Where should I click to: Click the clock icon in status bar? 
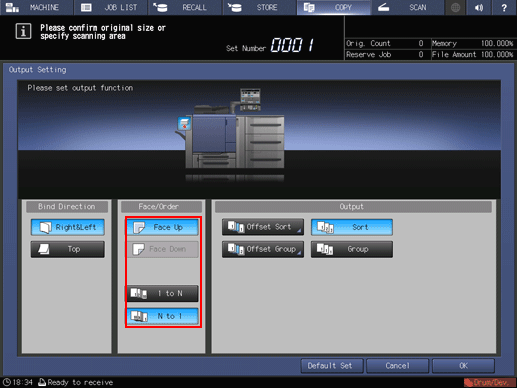(x=7, y=382)
